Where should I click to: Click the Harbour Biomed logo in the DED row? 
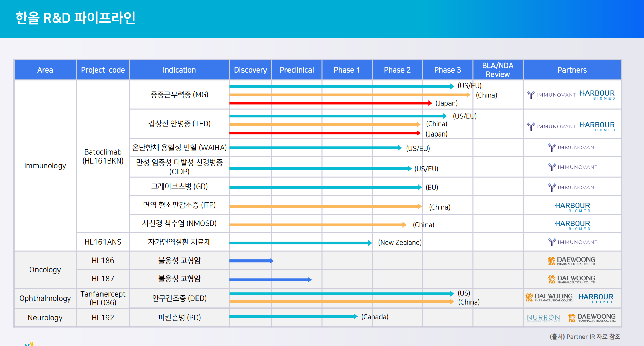pyautogui.click(x=596, y=298)
